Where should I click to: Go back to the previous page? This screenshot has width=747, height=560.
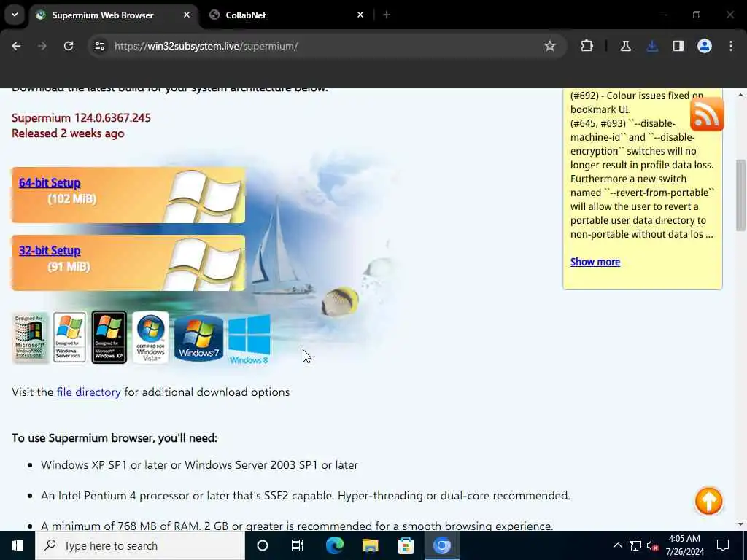(x=16, y=46)
